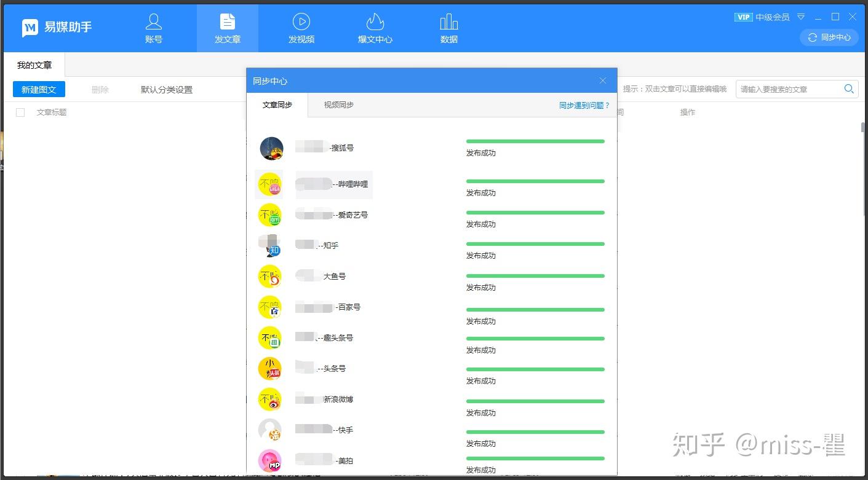Click the 头条号 account avatar

point(269,369)
